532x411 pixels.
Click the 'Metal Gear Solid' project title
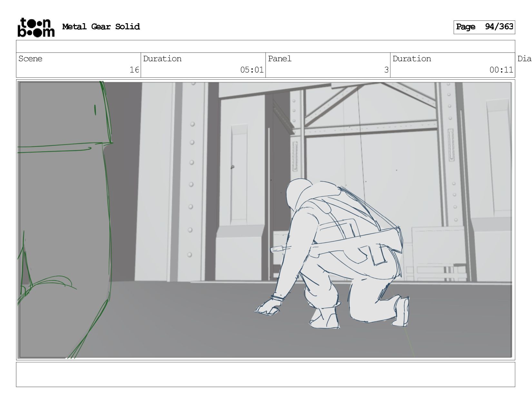pos(101,27)
